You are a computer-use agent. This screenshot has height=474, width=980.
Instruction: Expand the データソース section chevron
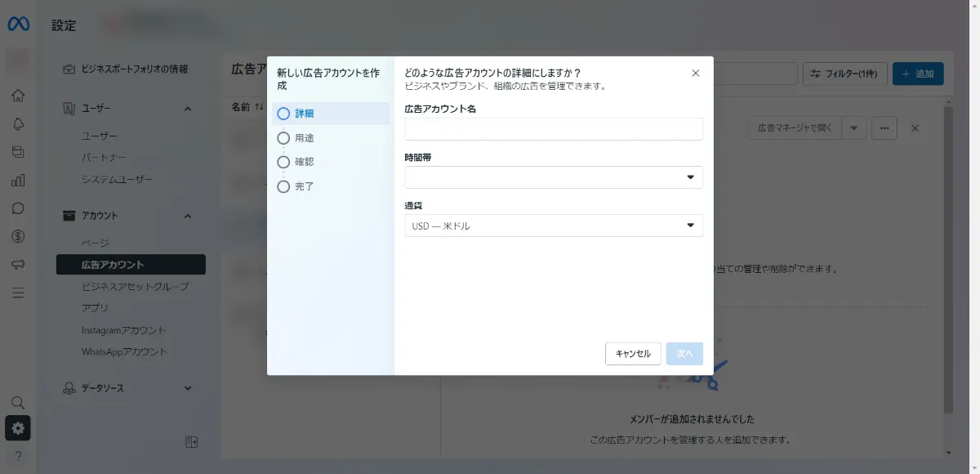[187, 388]
